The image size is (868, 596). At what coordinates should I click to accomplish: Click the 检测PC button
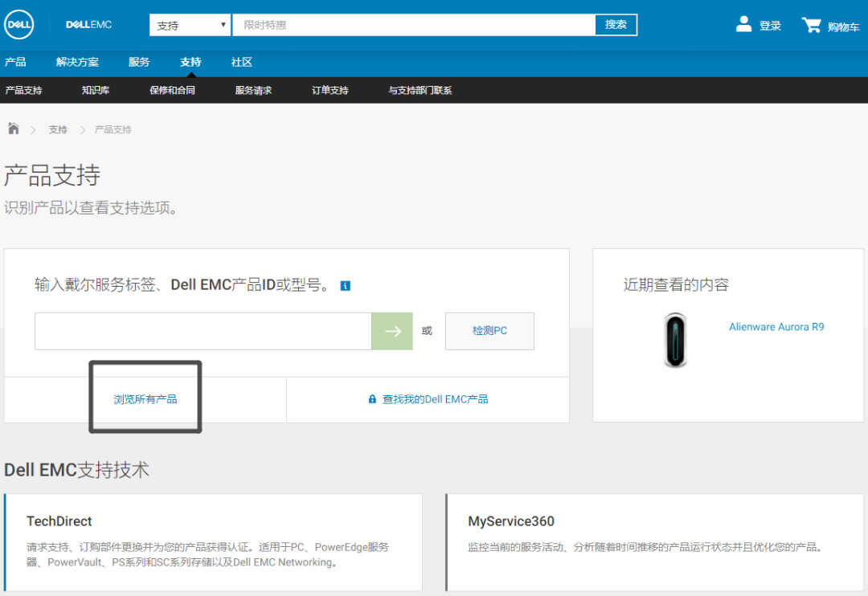(x=489, y=331)
